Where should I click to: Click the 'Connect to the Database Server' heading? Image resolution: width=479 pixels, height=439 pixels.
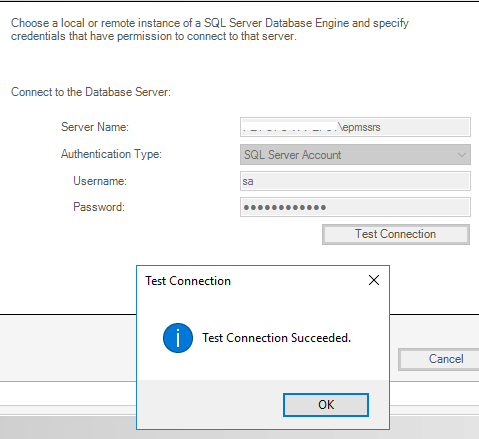click(x=91, y=92)
